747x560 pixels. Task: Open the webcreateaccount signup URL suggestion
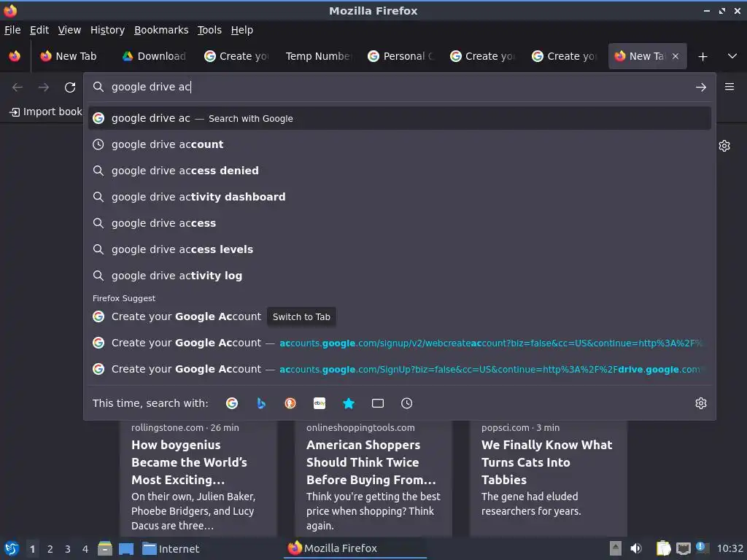(x=400, y=343)
